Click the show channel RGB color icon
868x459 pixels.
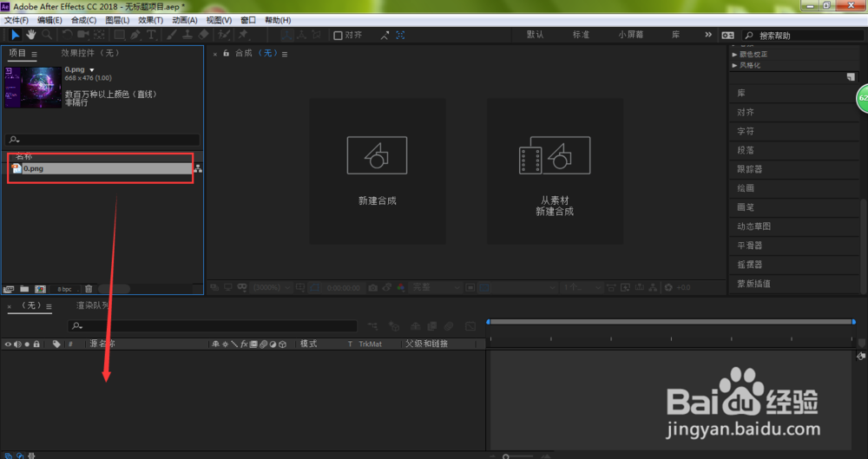(401, 288)
